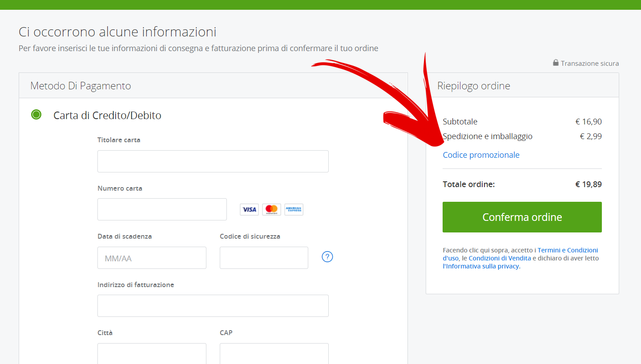Click the Mastercard logo
This screenshot has height=364, width=641.
point(271,209)
